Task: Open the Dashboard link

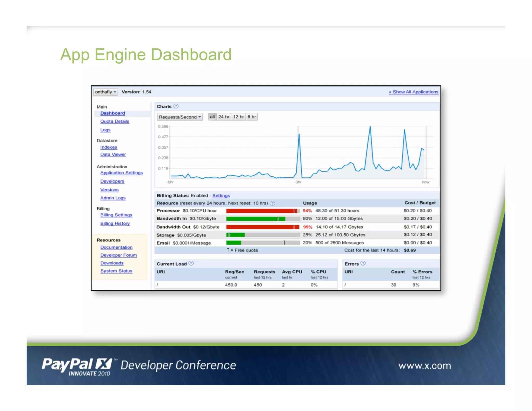Action: point(112,113)
